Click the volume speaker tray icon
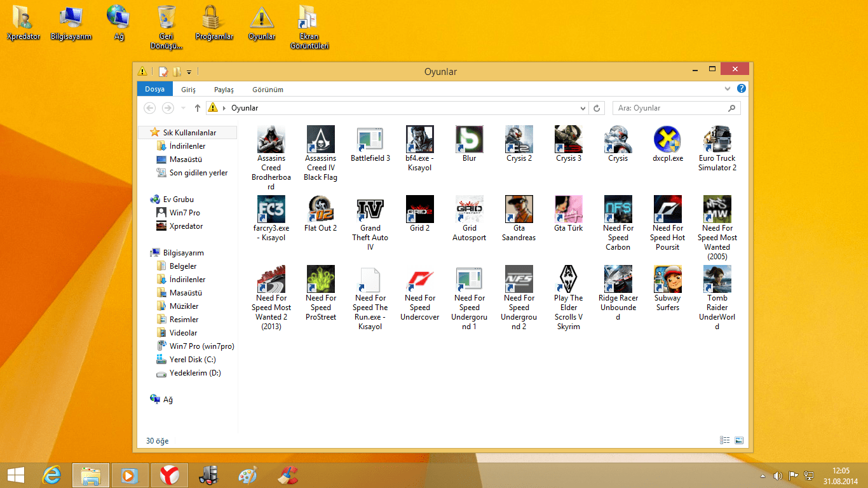 (777, 475)
